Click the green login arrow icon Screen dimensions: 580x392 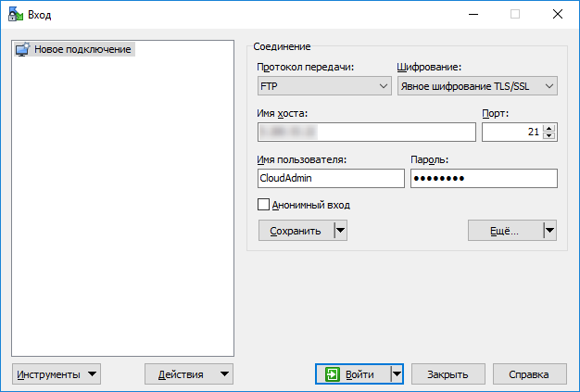tap(333, 374)
